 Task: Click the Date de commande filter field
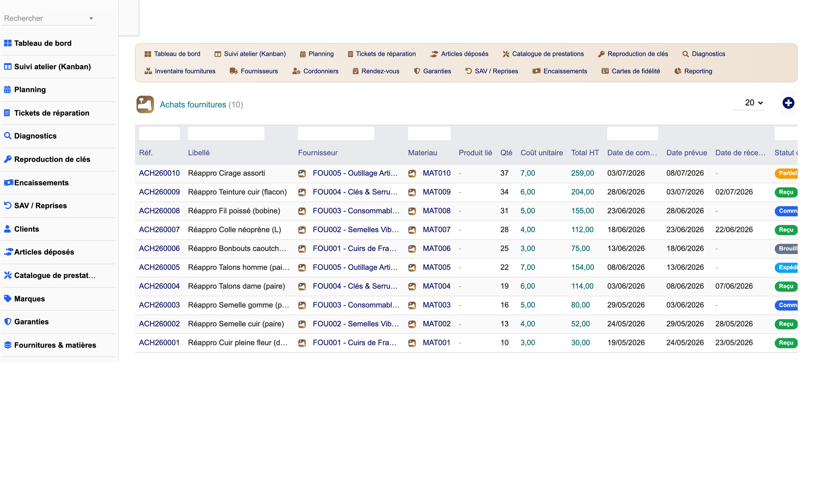click(632, 134)
